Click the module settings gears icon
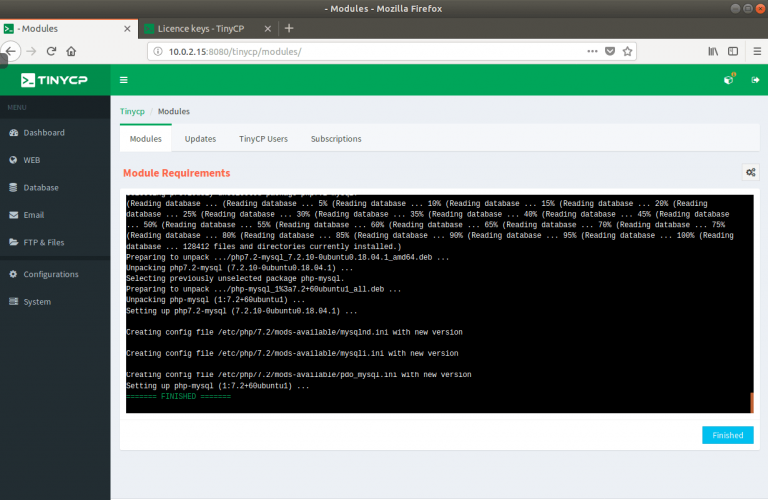The image size is (768, 500). pos(749,173)
